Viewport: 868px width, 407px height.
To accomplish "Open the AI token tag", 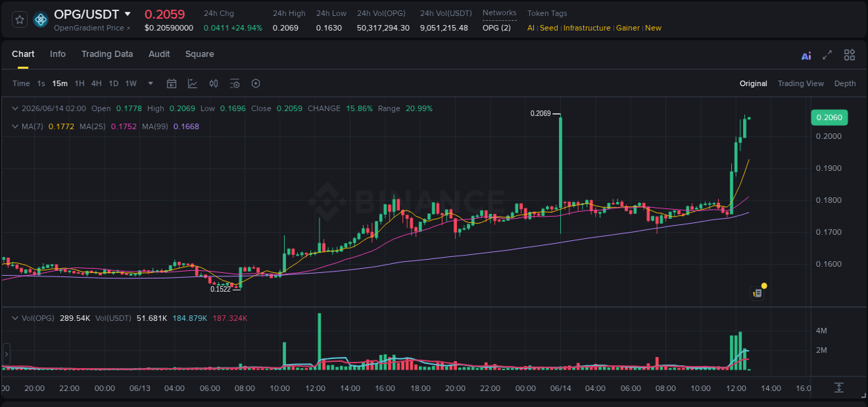I will (531, 28).
